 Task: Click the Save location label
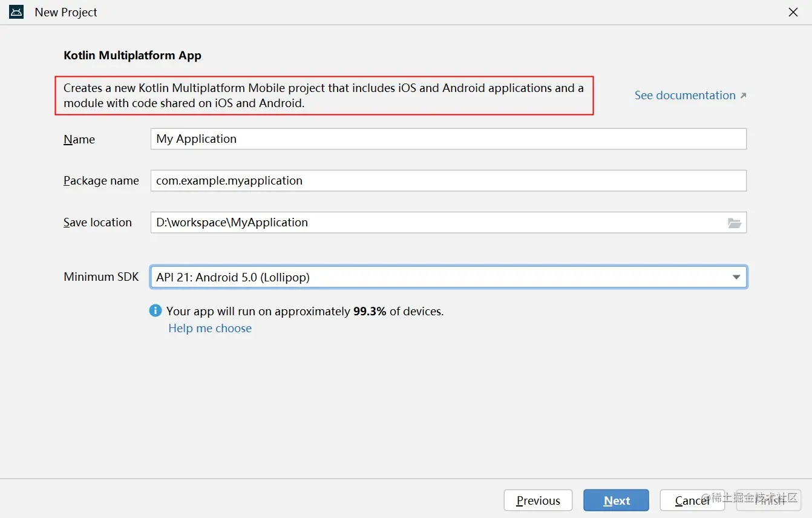[x=97, y=223]
